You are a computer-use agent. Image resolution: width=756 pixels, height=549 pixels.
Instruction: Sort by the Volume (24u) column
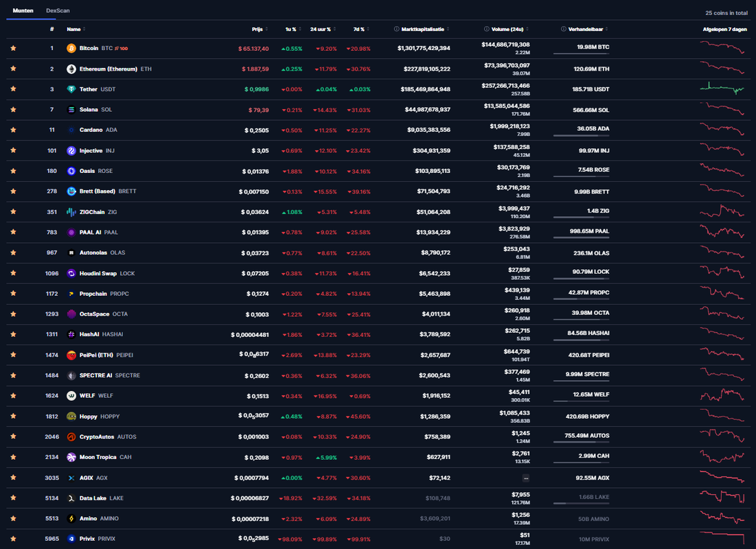[x=510, y=30]
